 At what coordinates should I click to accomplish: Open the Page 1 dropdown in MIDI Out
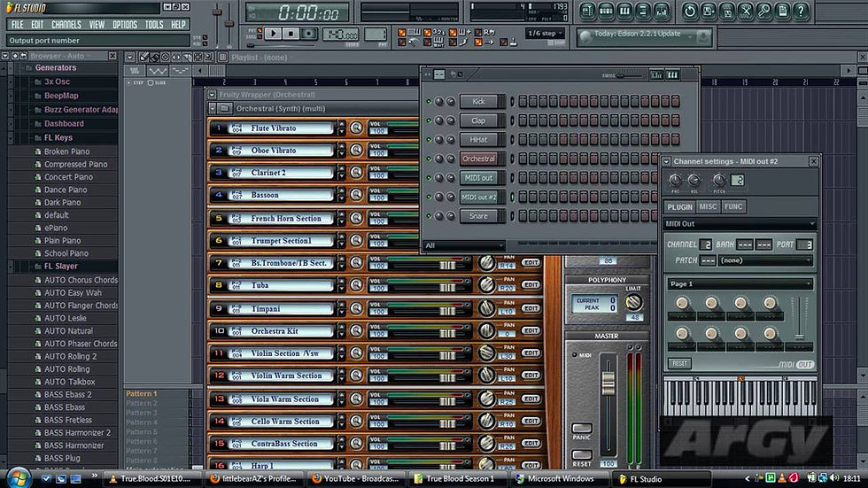pos(740,283)
